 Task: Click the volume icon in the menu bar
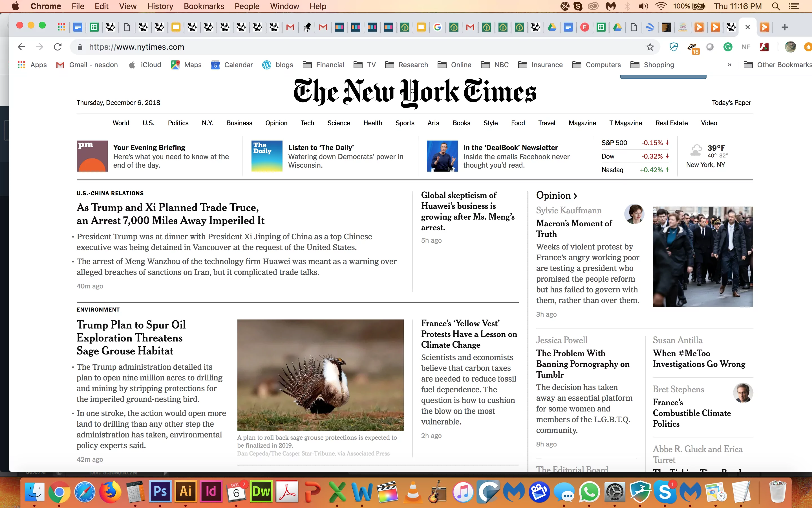pyautogui.click(x=643, y=6)
